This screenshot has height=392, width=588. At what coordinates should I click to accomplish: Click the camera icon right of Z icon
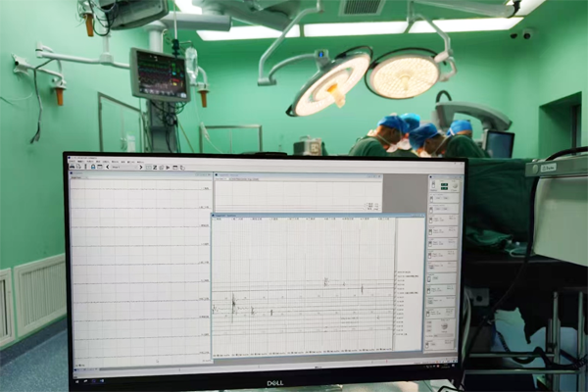[x=162, y=168]
